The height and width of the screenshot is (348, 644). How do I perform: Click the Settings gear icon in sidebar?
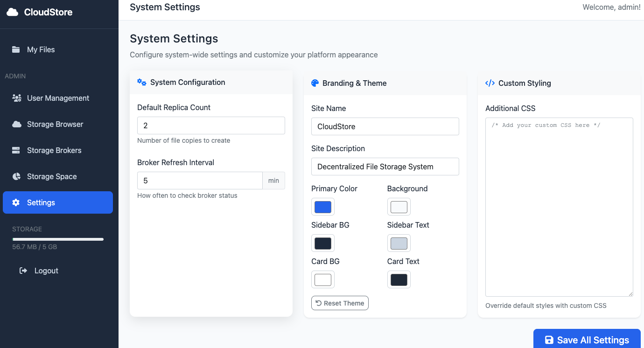coord(16,202)
